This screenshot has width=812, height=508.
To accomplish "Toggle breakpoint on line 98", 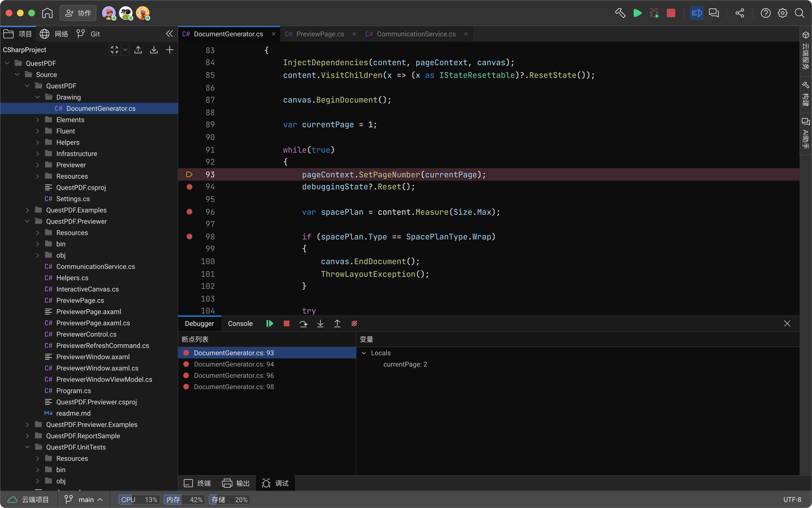I will point(189,236).
